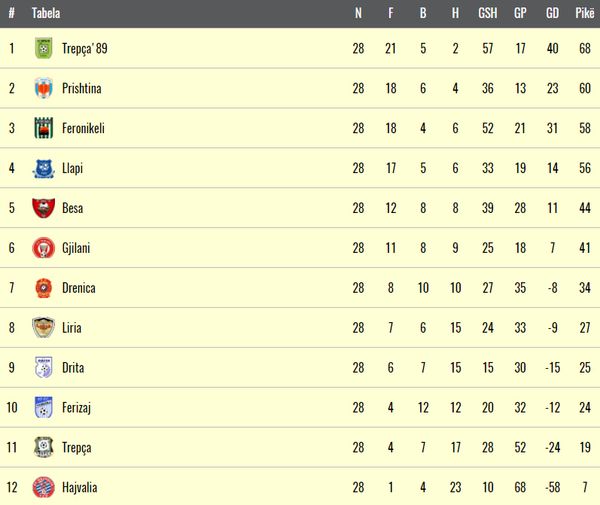Click the Liria club crest
Image resolution: width=600 pixels, height=505 pixels.
pyautogui.click(x=44, y=327)
